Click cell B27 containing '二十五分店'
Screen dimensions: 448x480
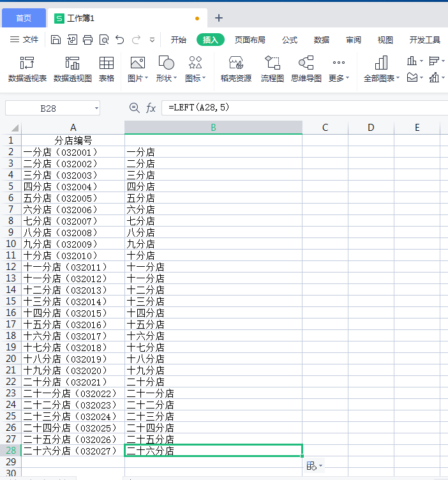[213, 439]
